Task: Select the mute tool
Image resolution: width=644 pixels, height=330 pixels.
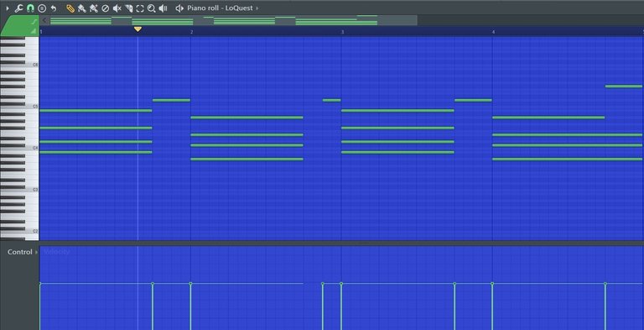Action: click(x=117, y=8)
